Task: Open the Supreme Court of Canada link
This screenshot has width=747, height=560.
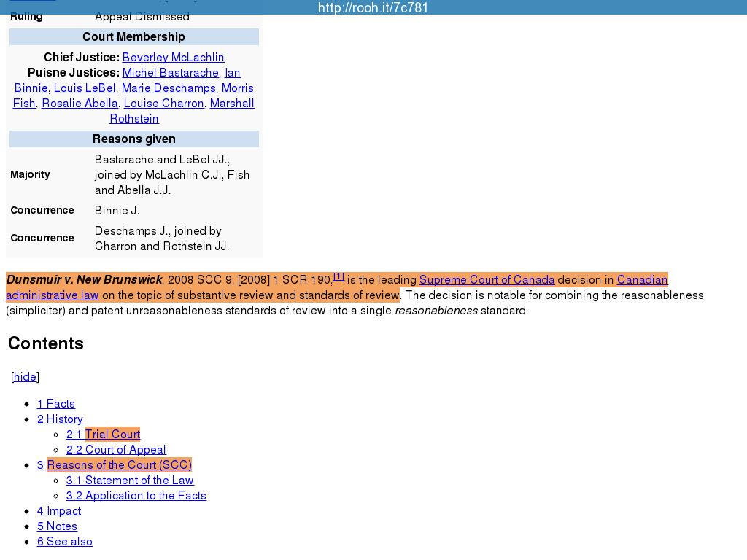Action: 487,280
